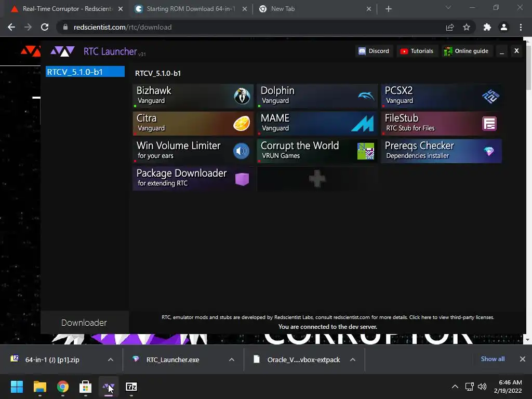
Task: Go back in Chrome
Action: (11, 27)
